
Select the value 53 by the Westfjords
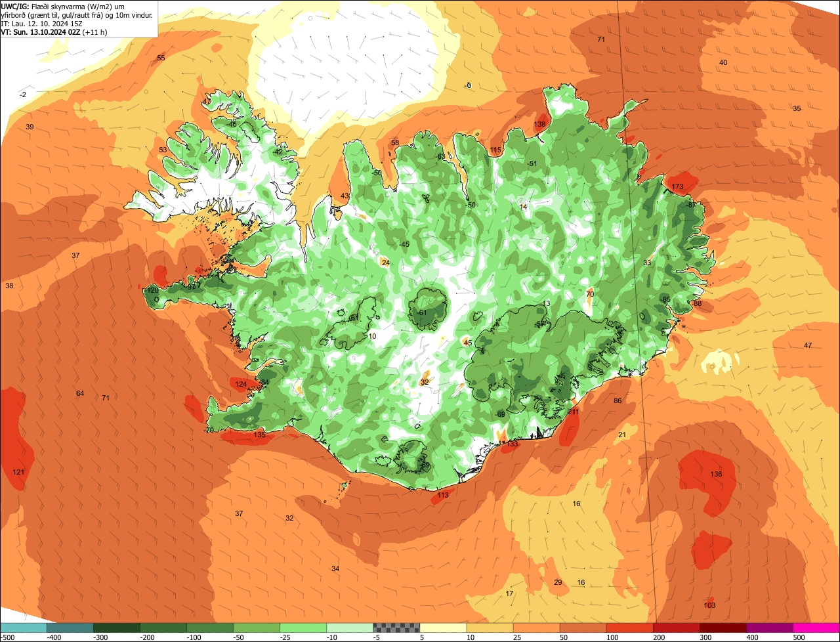coord(163,150)
